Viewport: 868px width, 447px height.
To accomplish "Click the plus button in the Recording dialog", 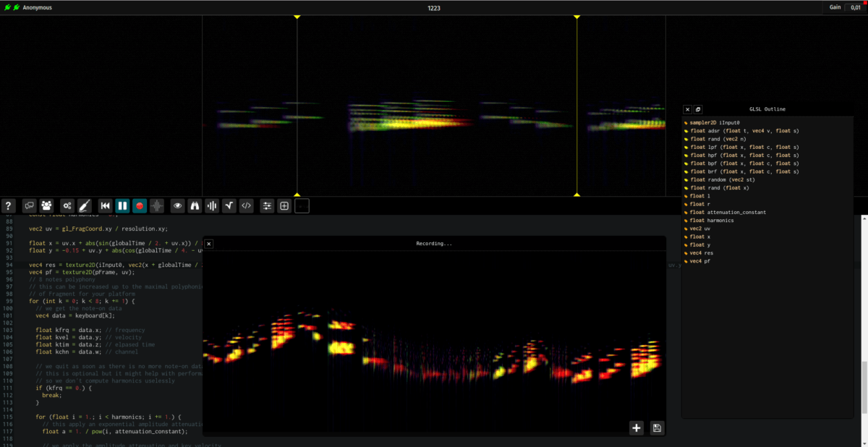I will coord(637,428).
